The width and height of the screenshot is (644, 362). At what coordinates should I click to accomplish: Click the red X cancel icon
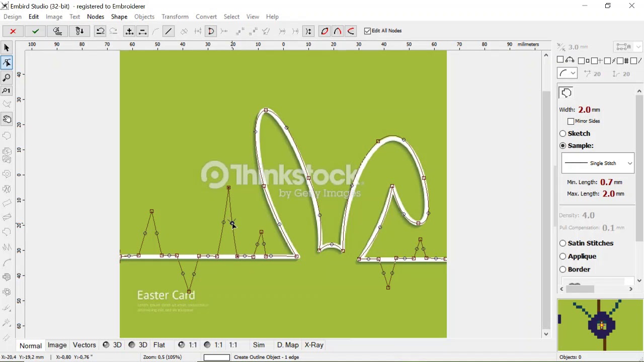(x=13, y=31)
